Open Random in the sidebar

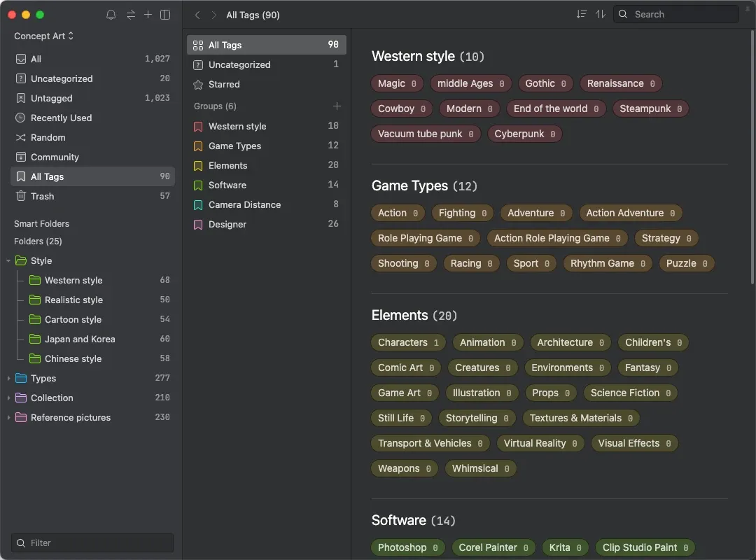pos(92,137)
